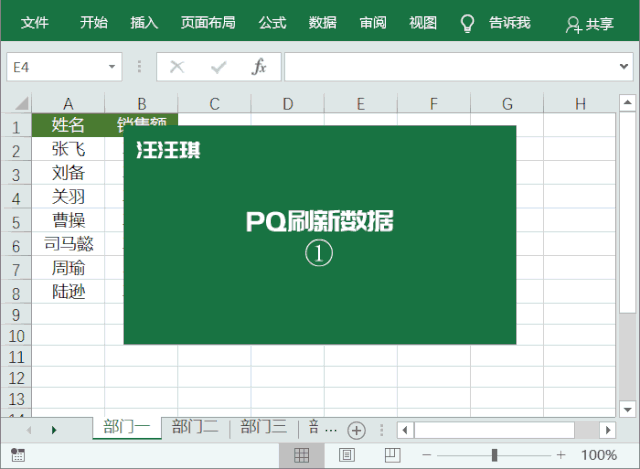Viewport: 640px width, 469px height.
Task: Click the lightbulb Tell Me icon
Action: pyautogui.click(x=467, y=23)
